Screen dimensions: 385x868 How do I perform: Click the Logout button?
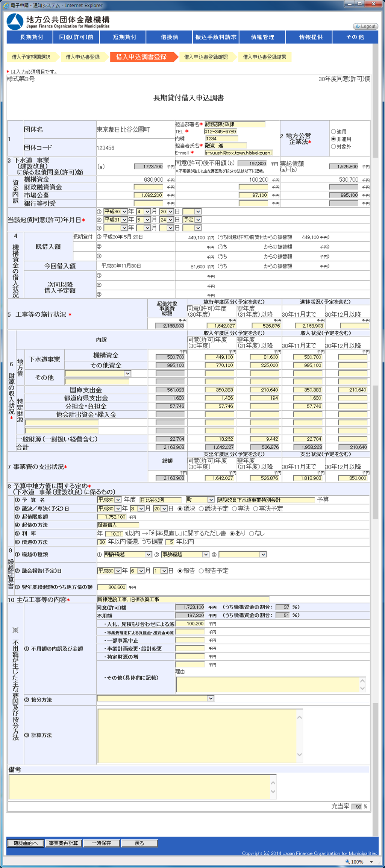tap(365, 26)
